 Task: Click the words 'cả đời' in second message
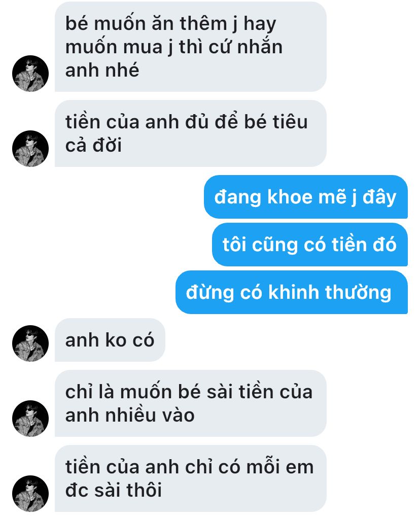pos(94,145)
